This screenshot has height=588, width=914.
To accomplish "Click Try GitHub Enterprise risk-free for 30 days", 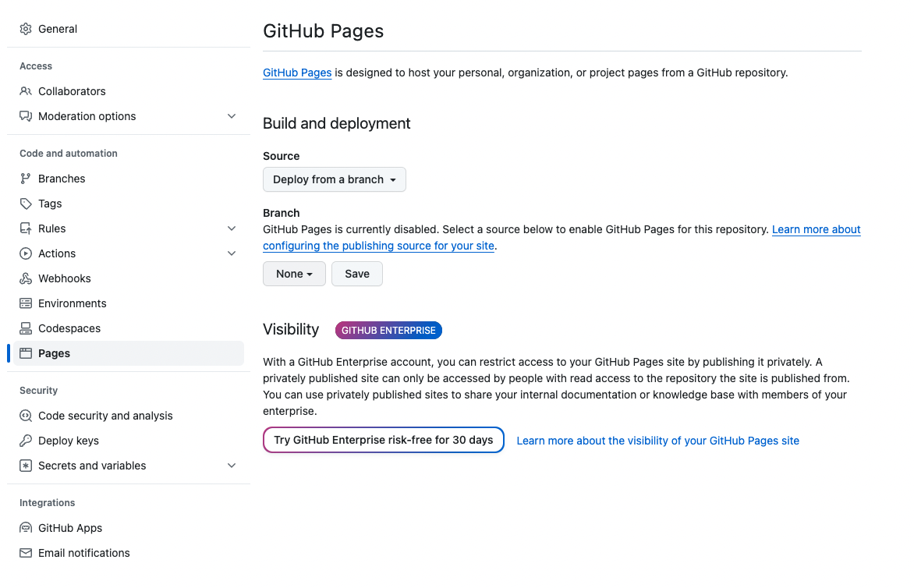I will tap(383, 440).
